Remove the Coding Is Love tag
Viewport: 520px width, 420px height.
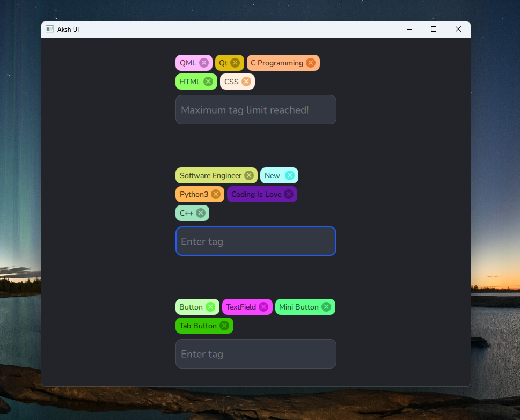pyautogui.click(x=289, y=194)
